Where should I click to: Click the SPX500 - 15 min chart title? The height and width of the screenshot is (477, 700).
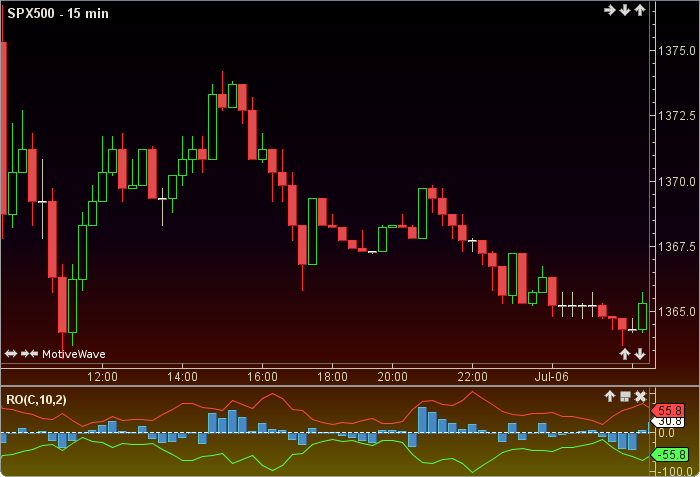pos(58,13)
